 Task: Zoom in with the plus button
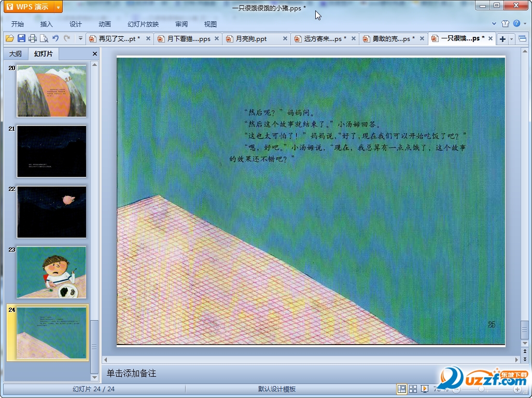click(517, 389)
